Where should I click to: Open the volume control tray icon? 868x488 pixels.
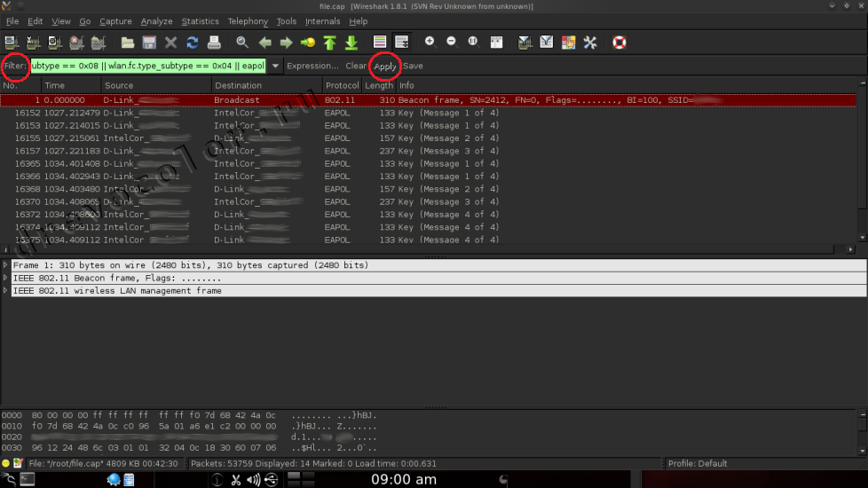coord(254,480)
